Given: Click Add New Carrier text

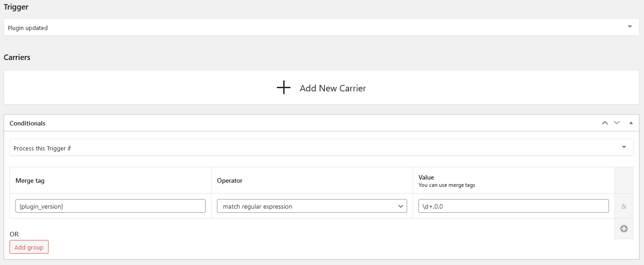Looking at the screenshot, I should pyautogui.click(x=333, y=88).
